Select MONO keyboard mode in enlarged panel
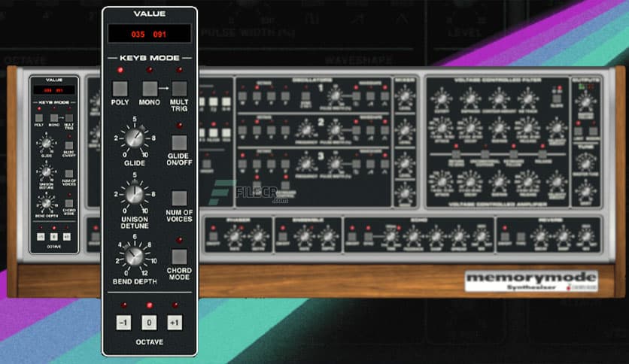 coord(150,89)
